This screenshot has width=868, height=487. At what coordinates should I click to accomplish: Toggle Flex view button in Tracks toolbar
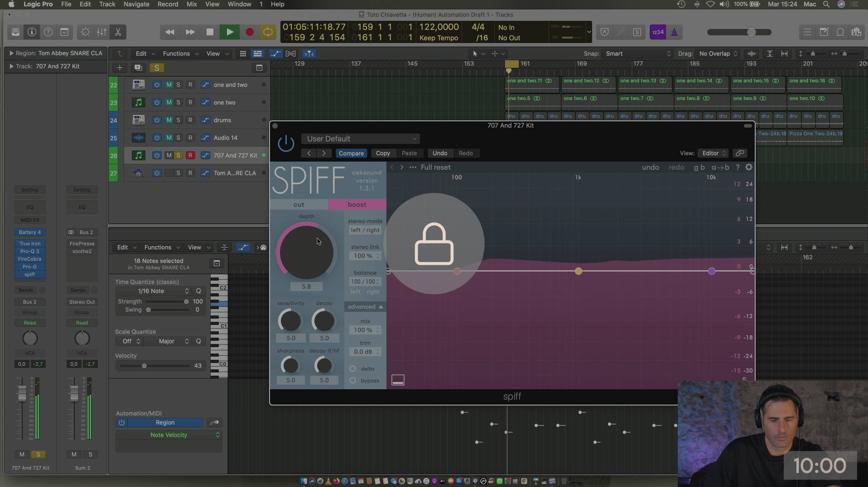click(x=291, y=53)
